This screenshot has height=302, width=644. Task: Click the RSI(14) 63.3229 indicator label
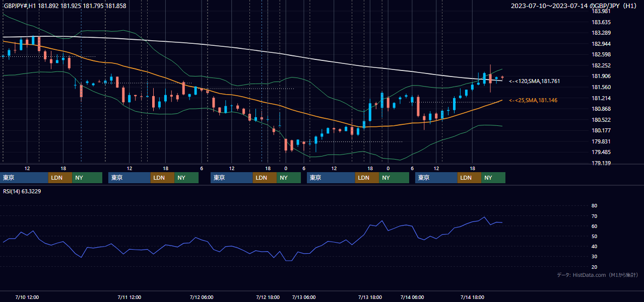(22, 191)
